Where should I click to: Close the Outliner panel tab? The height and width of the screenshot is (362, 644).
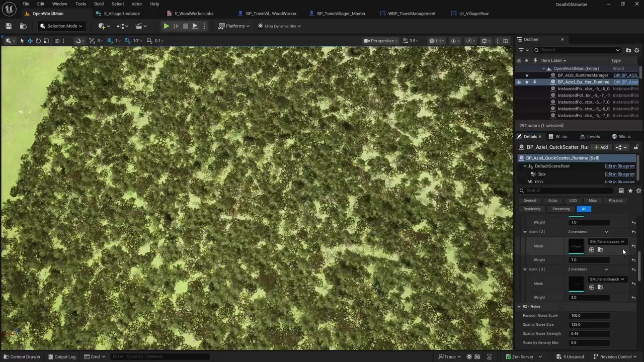point(562,39)
